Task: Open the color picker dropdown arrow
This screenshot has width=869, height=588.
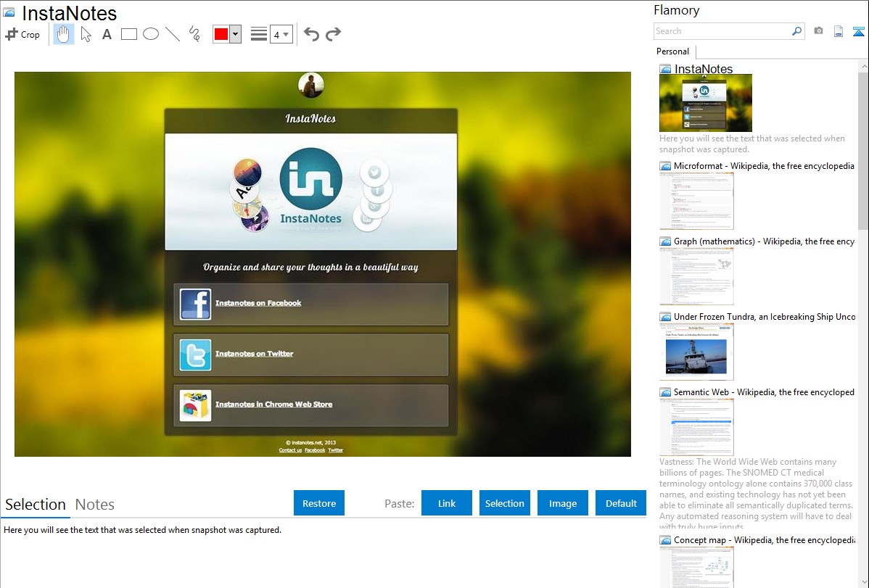Action: 235,34
